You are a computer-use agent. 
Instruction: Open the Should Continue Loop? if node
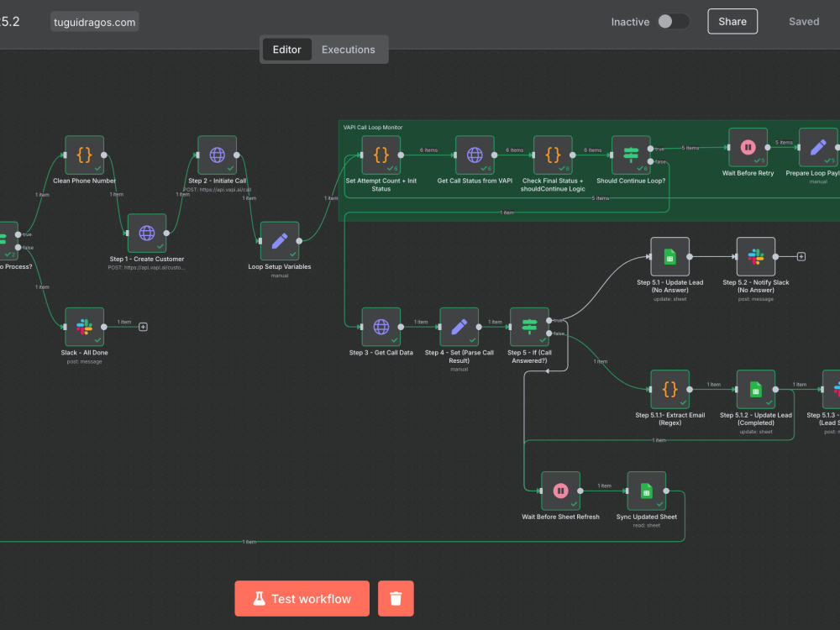[x=631, y=155]
